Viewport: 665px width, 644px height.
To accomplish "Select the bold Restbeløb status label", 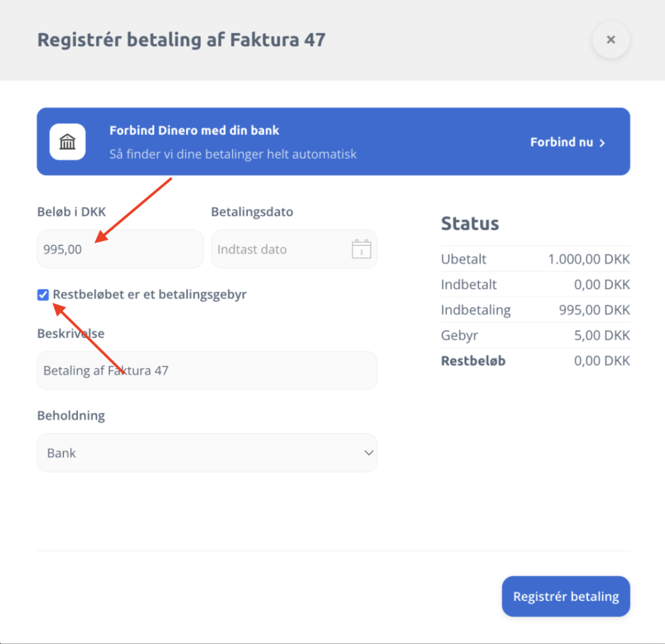I will pos(473,361).
